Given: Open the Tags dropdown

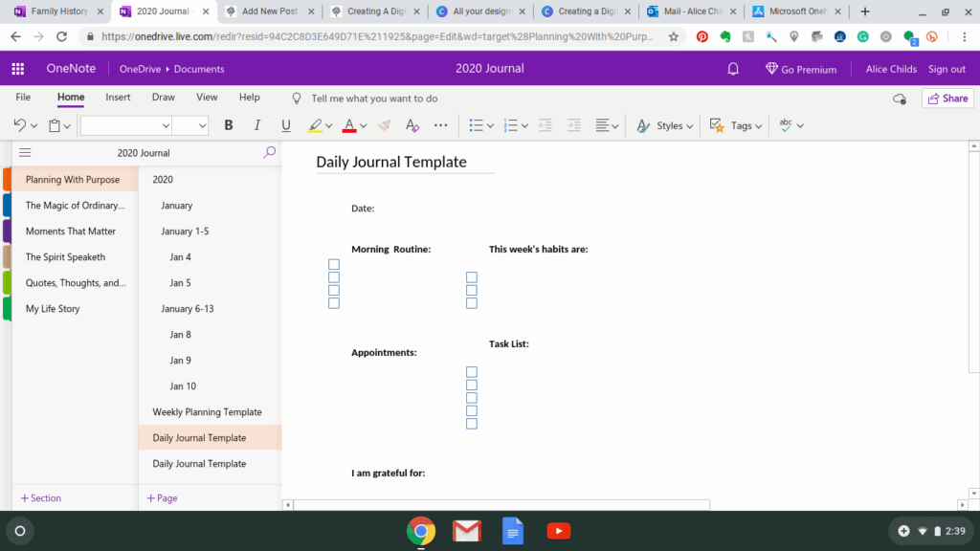Looking at the screenshot, I should pos(736,125).
